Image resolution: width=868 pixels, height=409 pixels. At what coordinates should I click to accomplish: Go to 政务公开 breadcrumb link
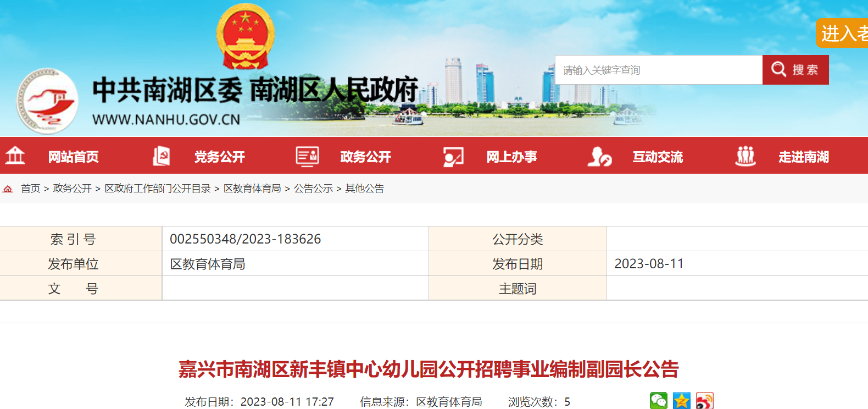pyautogui.click(x=73, y=189)
